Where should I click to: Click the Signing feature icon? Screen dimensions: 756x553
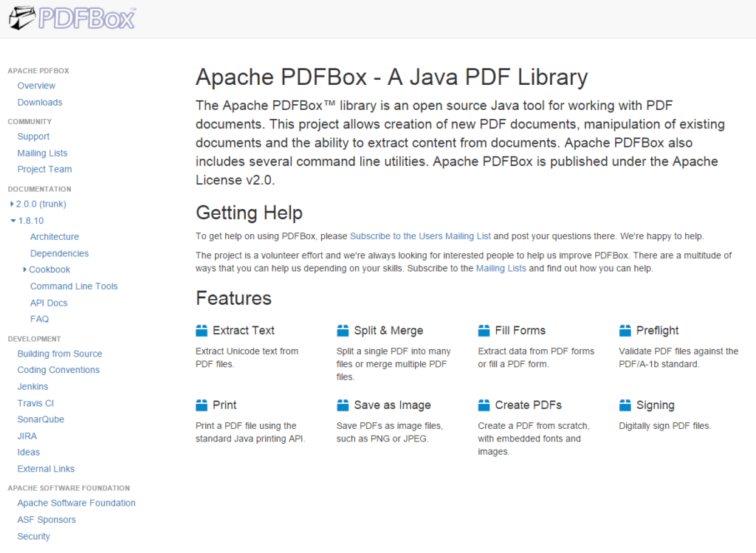[x=625, y=405]
